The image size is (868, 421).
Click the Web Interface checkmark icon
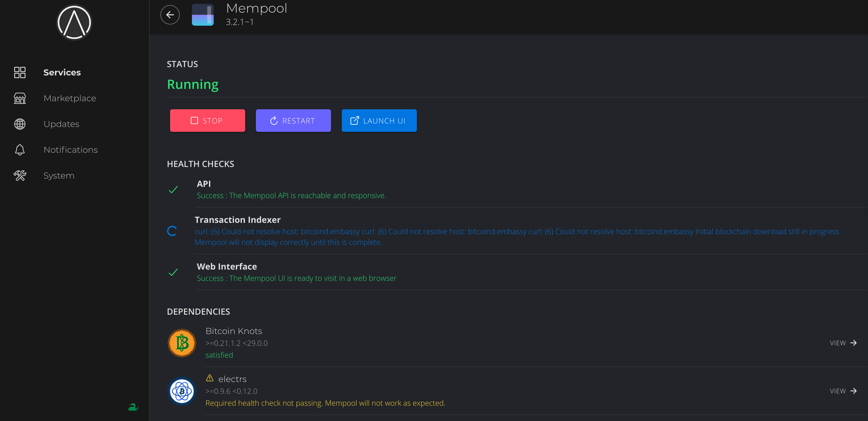[173, 272]
